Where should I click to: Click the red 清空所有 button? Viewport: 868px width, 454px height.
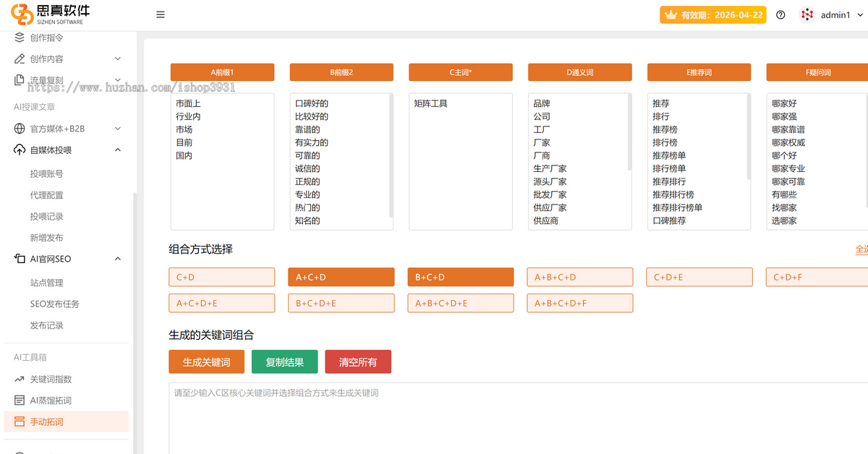[358, 362]
